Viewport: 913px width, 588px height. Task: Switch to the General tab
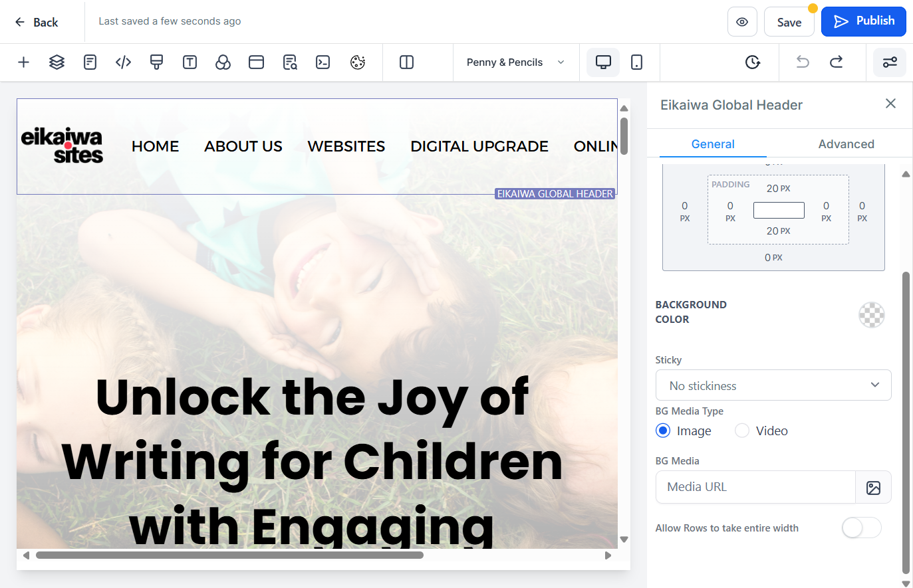click(713, 144)
